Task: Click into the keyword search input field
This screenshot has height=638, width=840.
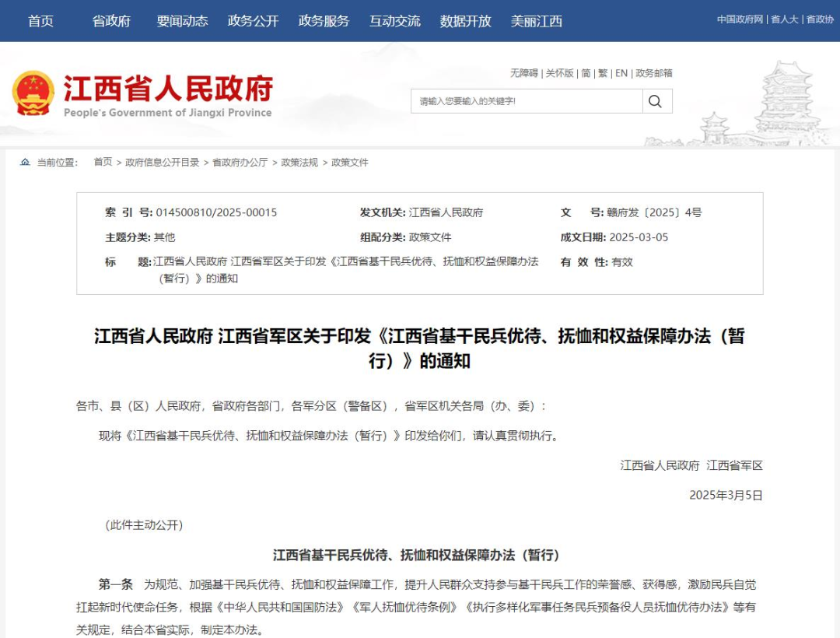Action: 527,101
